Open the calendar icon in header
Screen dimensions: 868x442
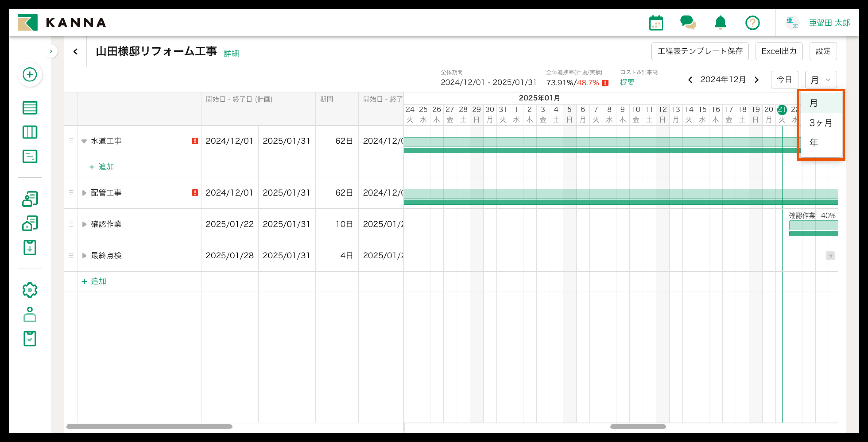point(656,23)
